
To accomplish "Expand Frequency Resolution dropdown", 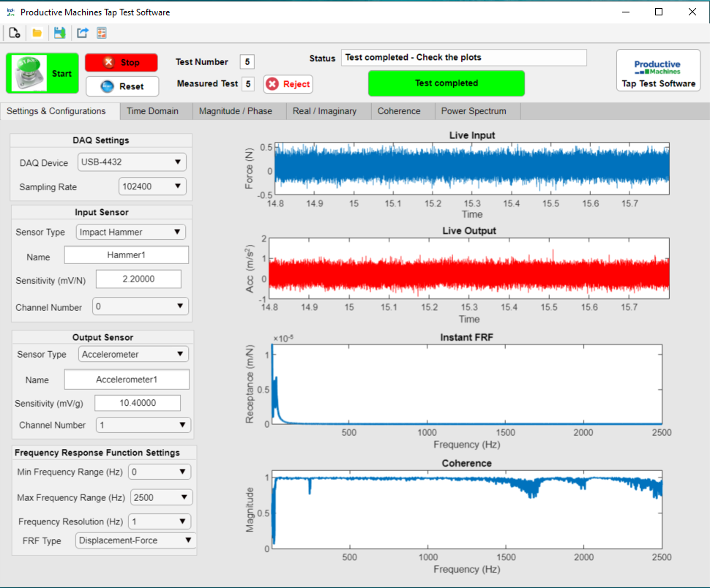I will pos(160,521).
